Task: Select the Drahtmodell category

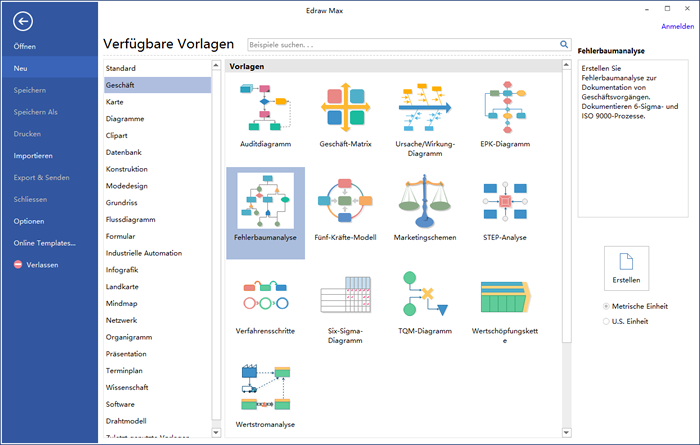Action: [x=157, y=421]
